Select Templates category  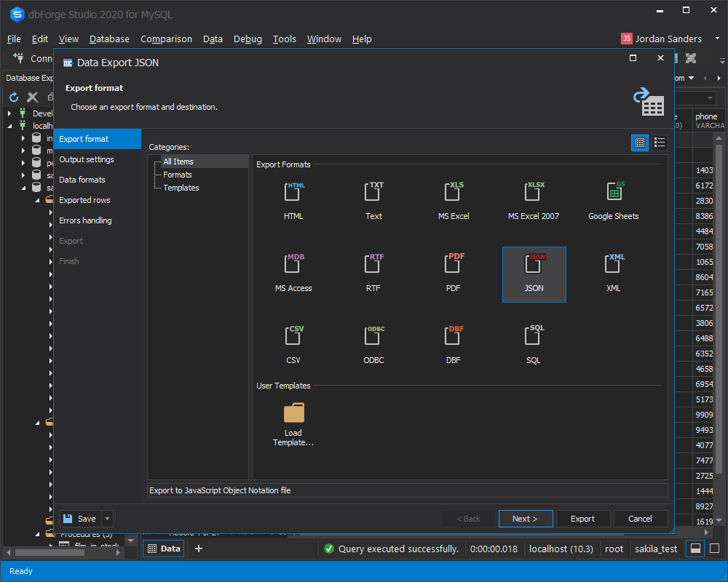(181, 188)
